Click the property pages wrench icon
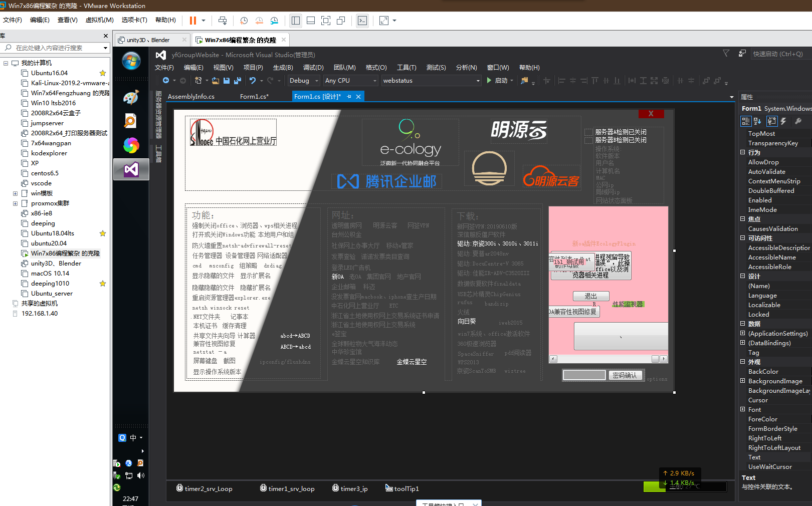 coord(798,121)
